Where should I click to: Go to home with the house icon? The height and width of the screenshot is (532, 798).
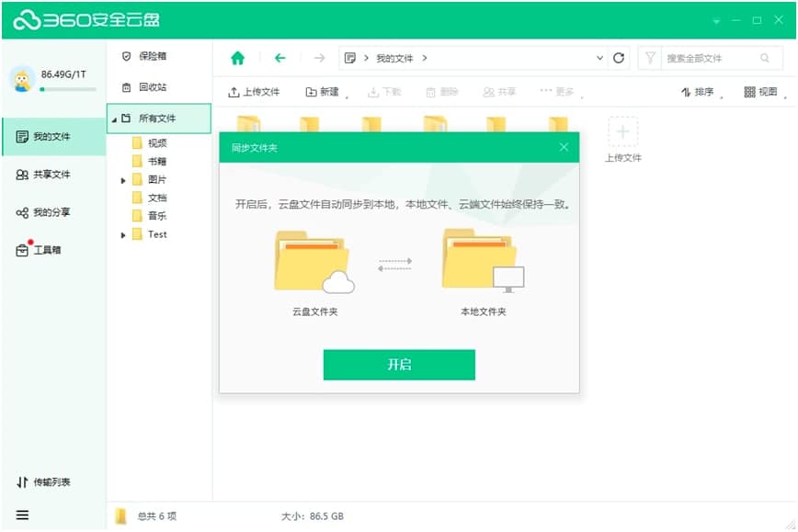click(x=238, y=58)
